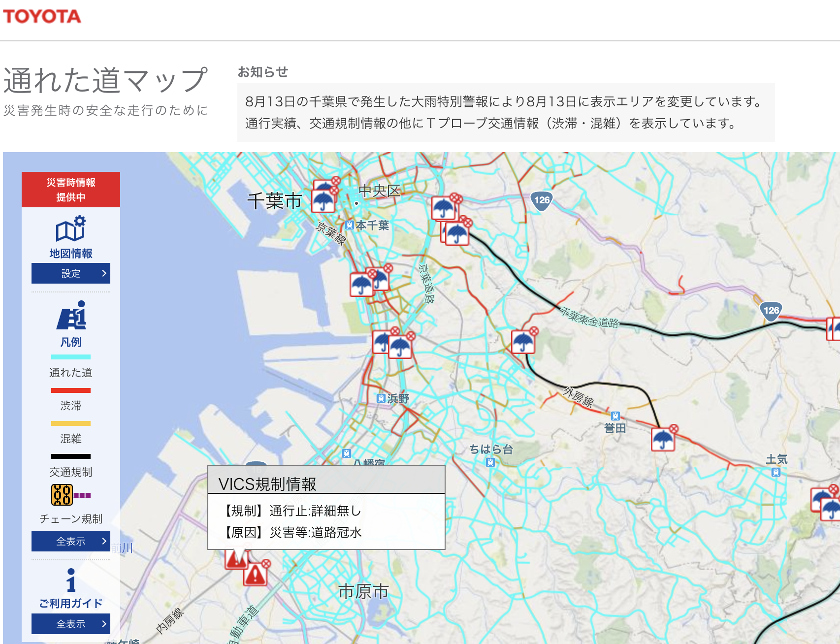Viewport: 840px width, 644px height.
Task: Click the 千葉東金道路 road label
Action: [589, 318]
